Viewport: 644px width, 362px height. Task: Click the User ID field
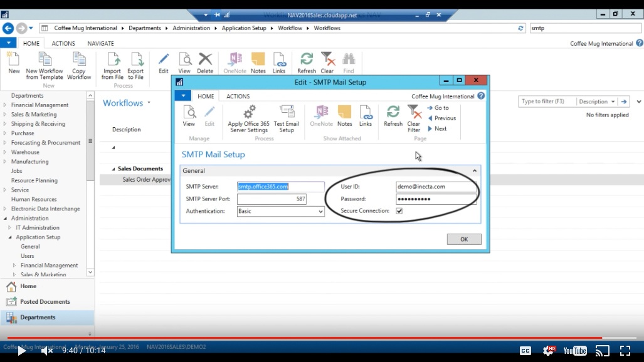coord(436,187)
